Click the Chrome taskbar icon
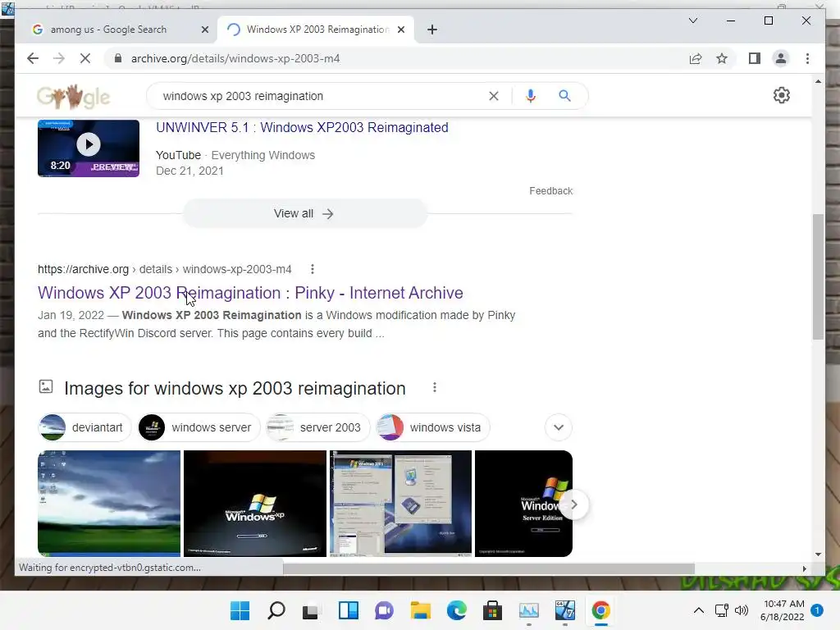Viewport: 840px width, 630px height. pos(600,610)
